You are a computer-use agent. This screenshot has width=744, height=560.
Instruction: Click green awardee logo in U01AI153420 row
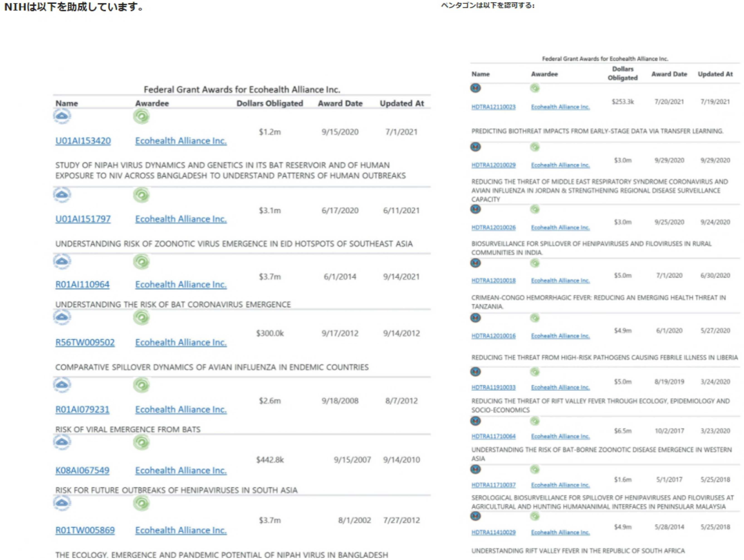pos(141,117)
